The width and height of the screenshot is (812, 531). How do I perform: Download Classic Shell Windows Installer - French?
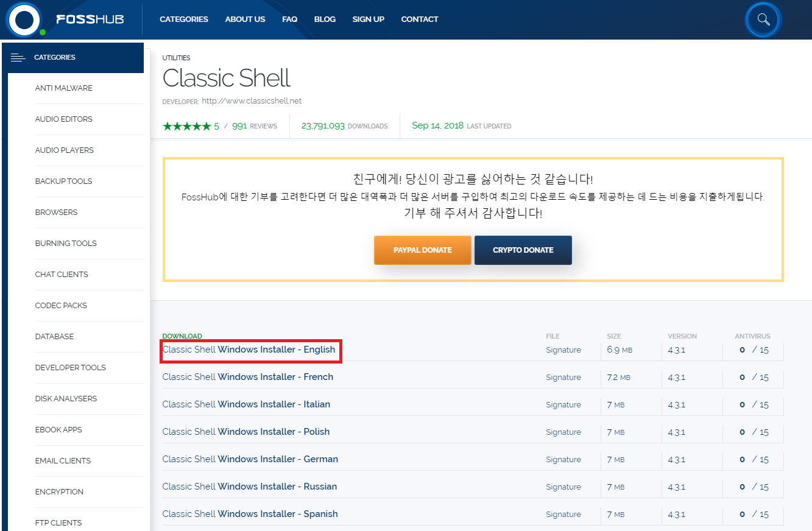(248, 377)
